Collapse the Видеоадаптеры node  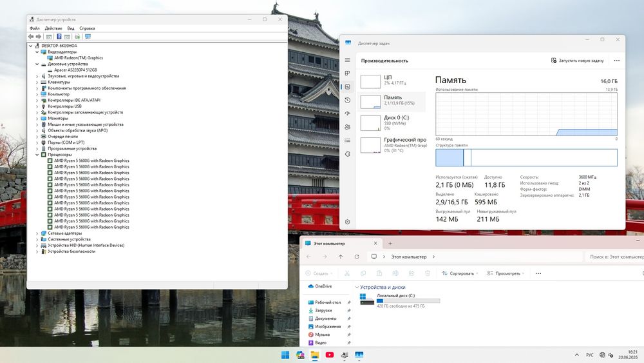[x=37, y=52]
